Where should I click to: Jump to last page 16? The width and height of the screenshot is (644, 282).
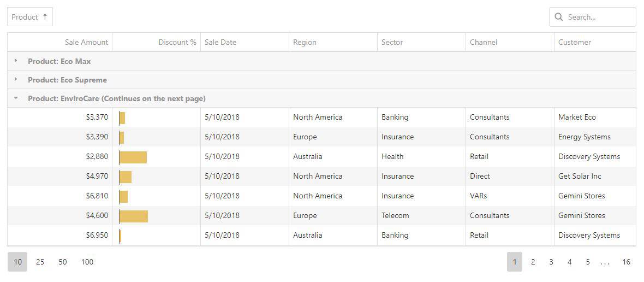(627, 262)
